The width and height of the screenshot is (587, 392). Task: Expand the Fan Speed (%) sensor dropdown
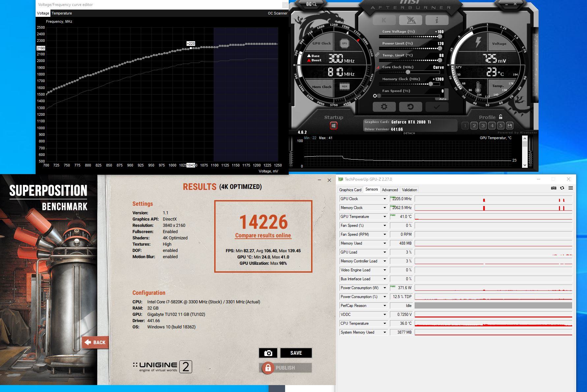point(384,226)
